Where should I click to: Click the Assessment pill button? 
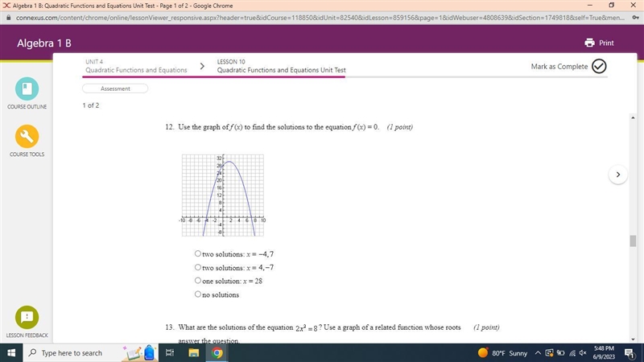click(115, 88)
